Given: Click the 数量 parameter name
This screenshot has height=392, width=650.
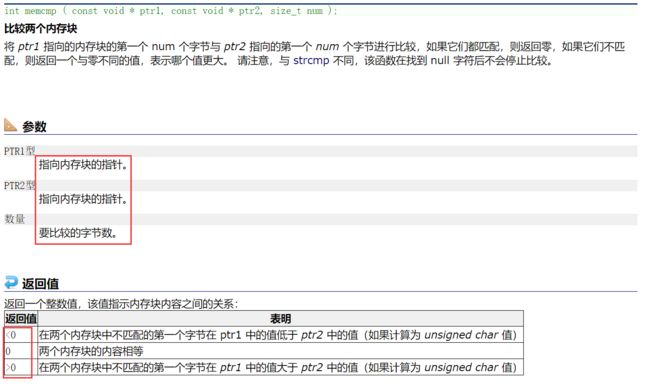Looking at the screenshot, I should click(x=15, y=219).
